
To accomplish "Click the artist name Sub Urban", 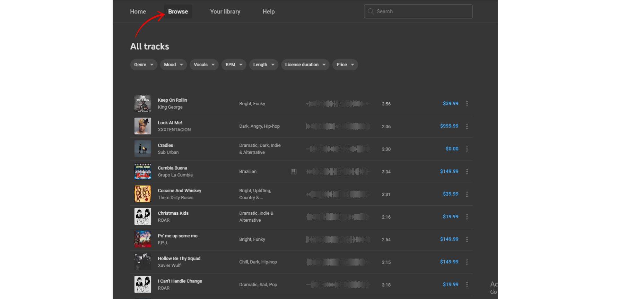I will [168, 152].
